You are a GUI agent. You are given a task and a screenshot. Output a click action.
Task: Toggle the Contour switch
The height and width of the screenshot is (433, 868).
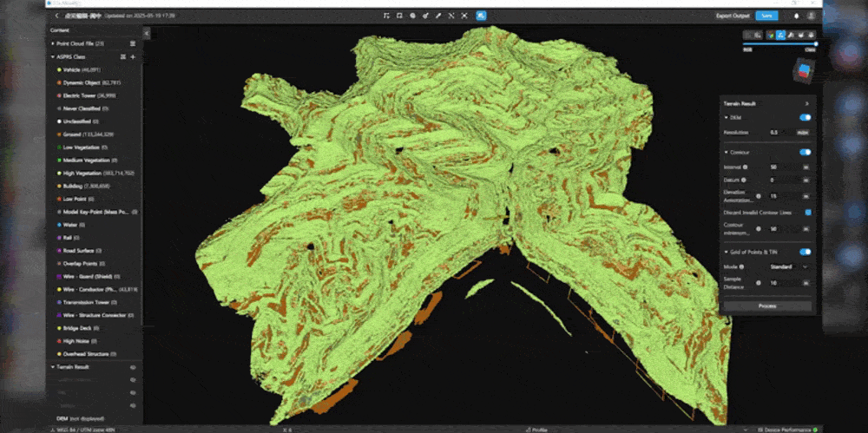pos(806,152)
